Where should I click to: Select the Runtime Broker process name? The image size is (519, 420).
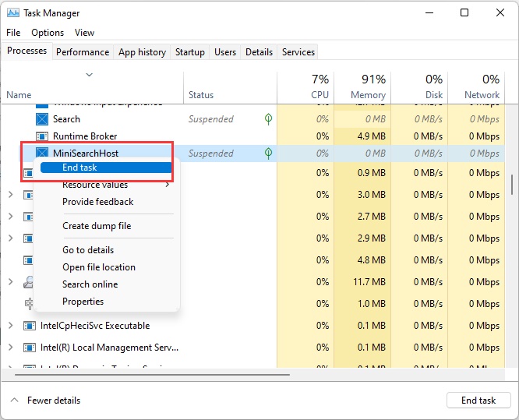pos(85,136)
